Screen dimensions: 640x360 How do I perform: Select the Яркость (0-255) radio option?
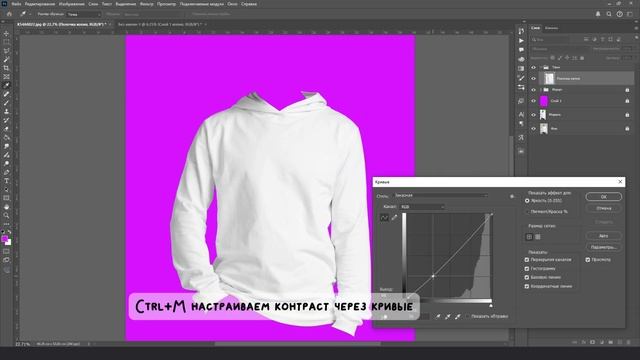[x=527, y=201]
